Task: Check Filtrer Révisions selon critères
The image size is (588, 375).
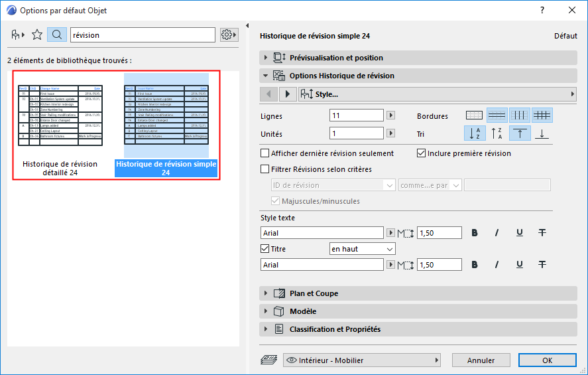Action: [x=265, y=169]
